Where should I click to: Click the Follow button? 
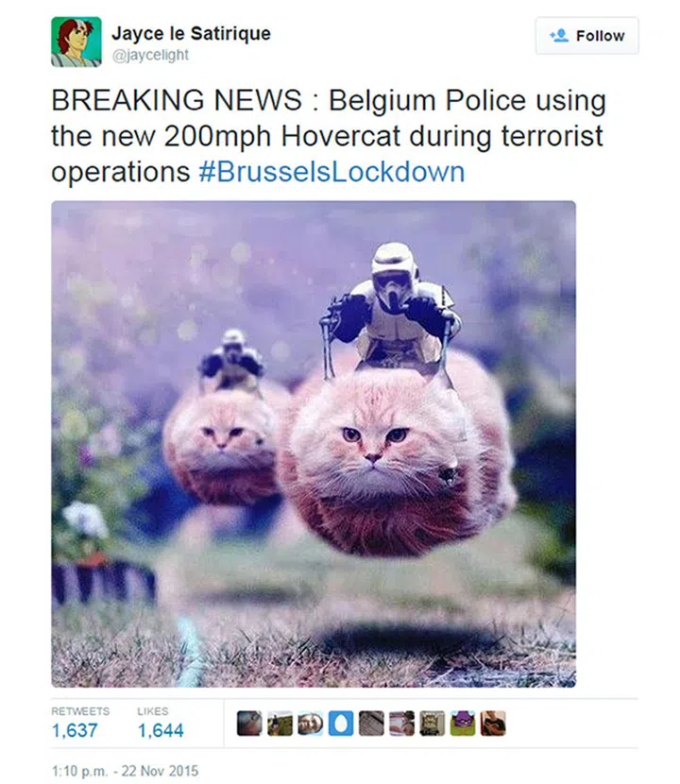point(586,36)
